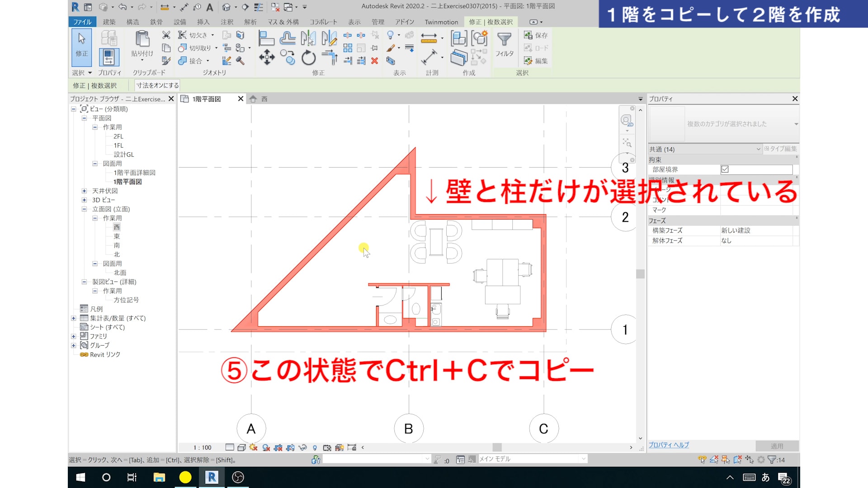
Task: Collapse the 平面図 tree node
Action: (84, 118)
